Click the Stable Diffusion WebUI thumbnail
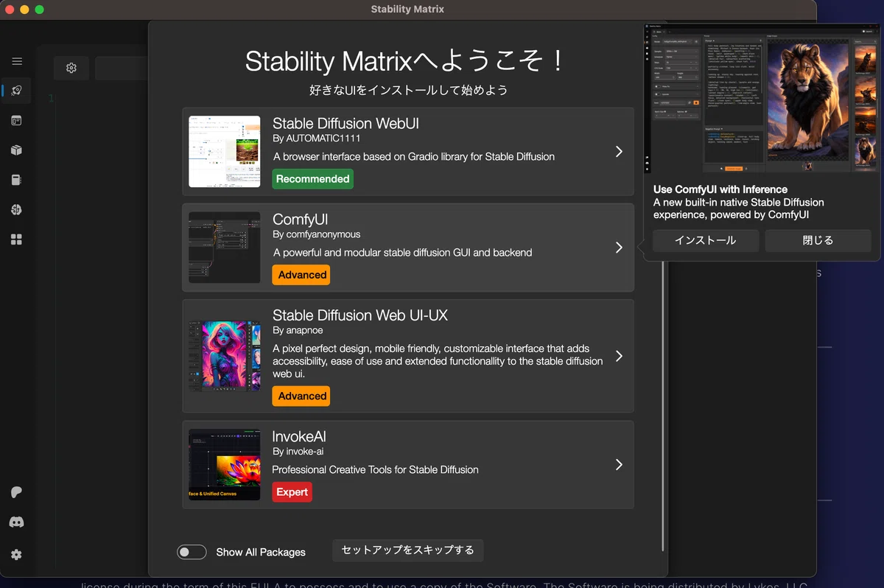This screenshot has width=884, height=588. [225, 151]
